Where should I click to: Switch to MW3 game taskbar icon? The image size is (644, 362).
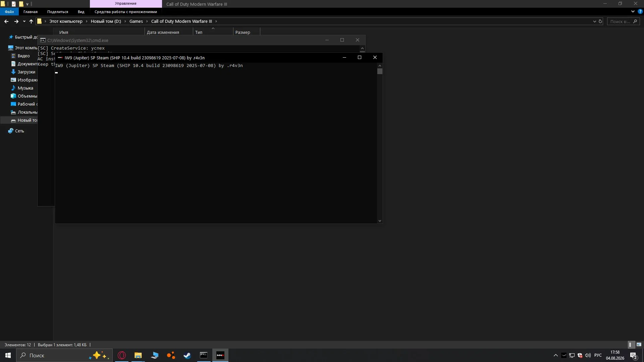[x=220, y=355]
